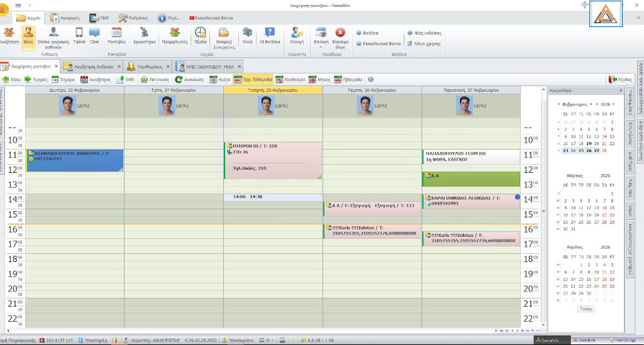644x345 pixels.
Task: Open the Έξοδα expenses icon
Action: pos(200,36)
